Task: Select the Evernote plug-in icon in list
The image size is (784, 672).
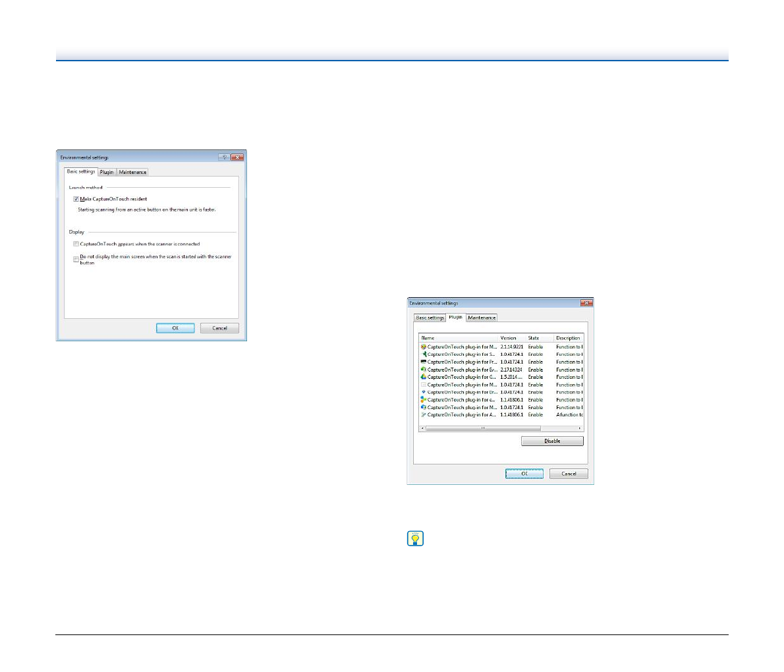Action: click(x=424, y=370)
